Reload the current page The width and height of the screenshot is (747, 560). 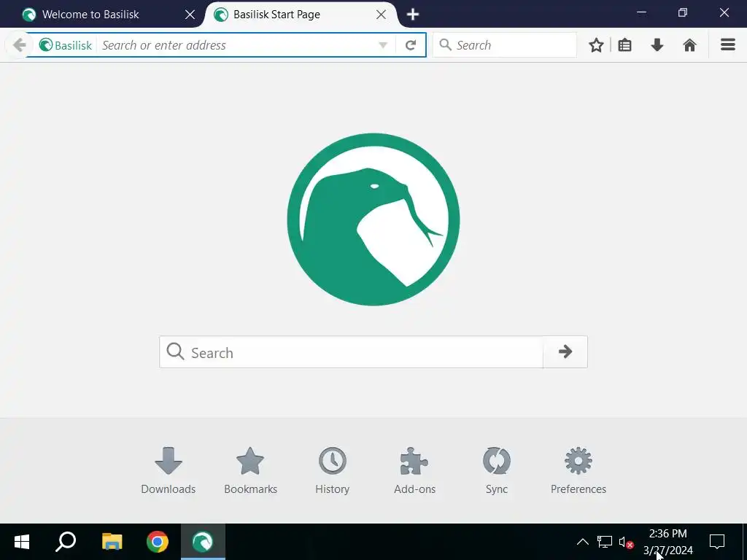click(410, 45)
